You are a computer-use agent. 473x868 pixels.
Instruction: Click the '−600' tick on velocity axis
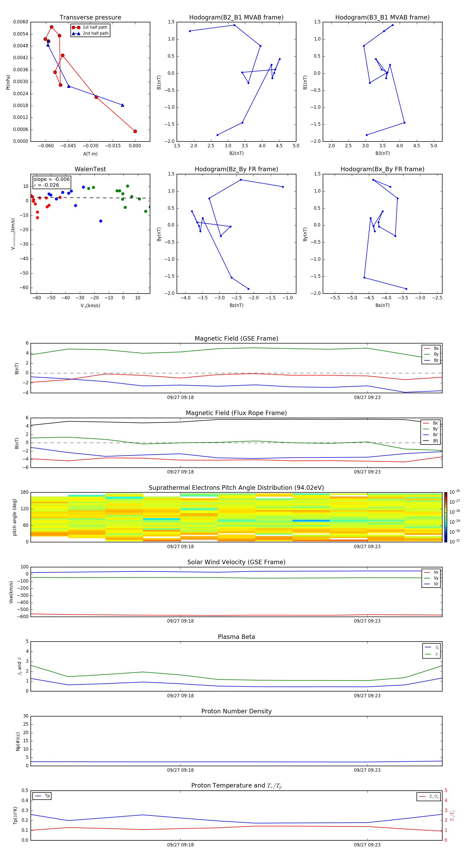coord(22,617)
